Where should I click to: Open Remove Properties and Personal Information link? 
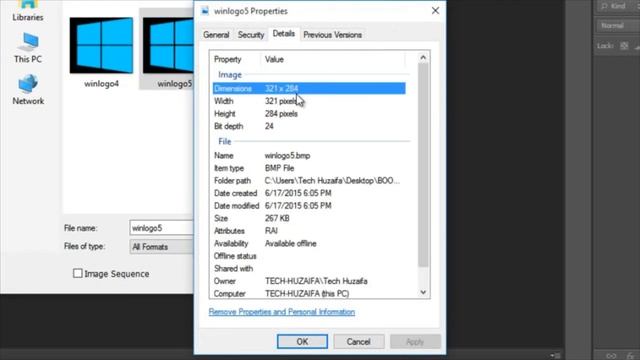(x=282, y=312)
